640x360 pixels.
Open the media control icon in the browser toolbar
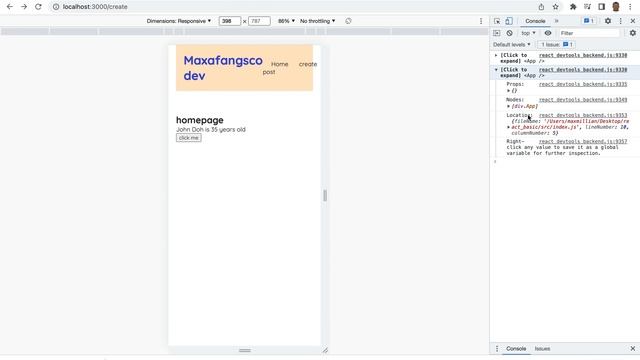(587, 7)
